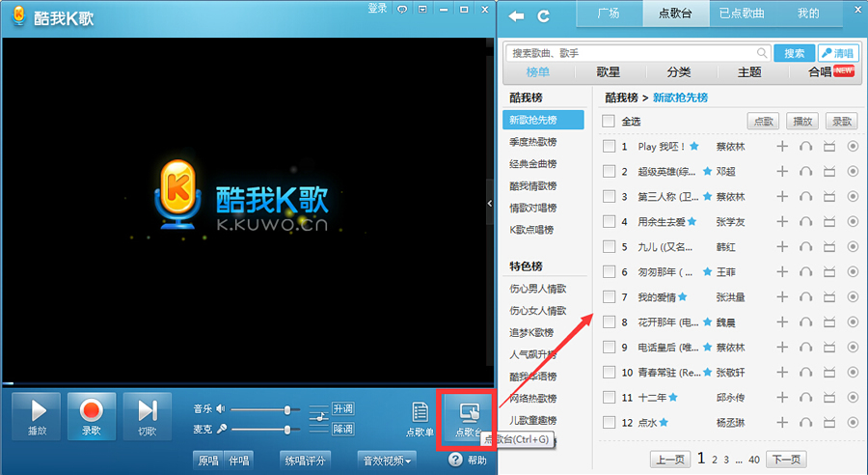The width and height of the screenshot is (868, 475).
Task: Tick the checkbox for 九儿
Action: click(x=609, y=246)
